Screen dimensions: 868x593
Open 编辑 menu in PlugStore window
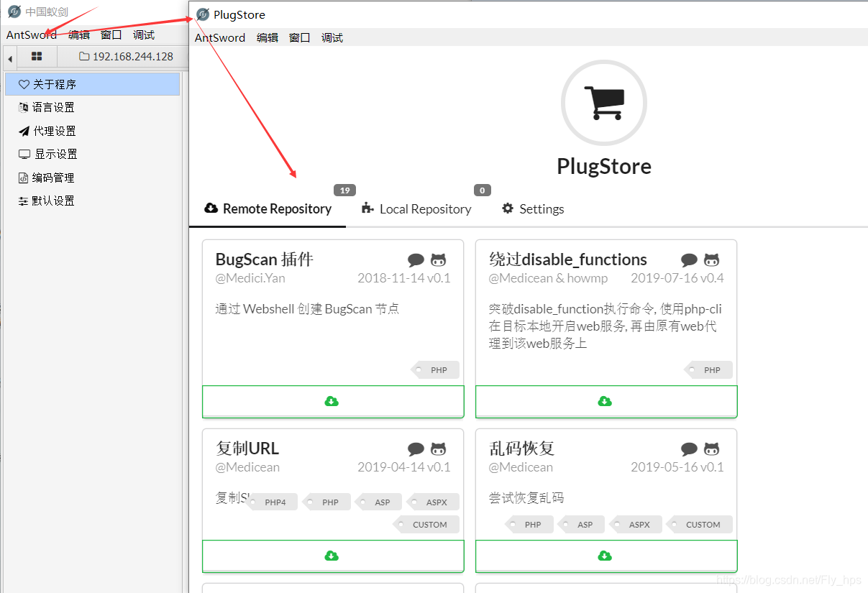click(268, 37)
